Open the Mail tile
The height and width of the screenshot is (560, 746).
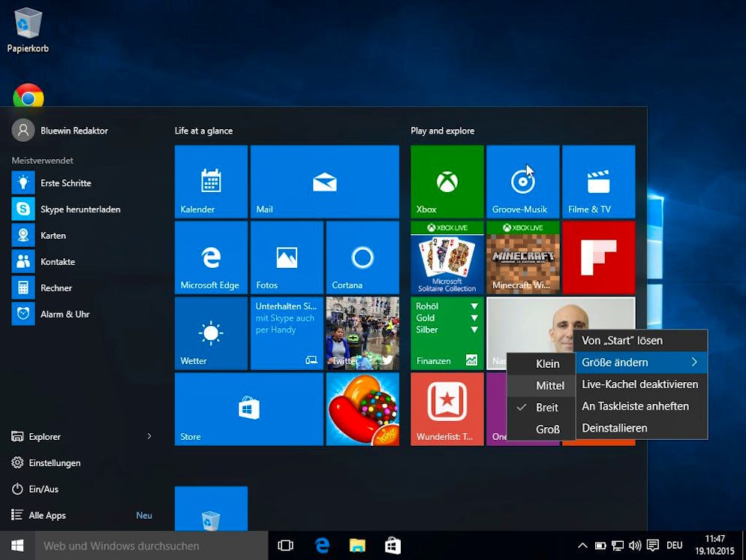tap(324, 182)
